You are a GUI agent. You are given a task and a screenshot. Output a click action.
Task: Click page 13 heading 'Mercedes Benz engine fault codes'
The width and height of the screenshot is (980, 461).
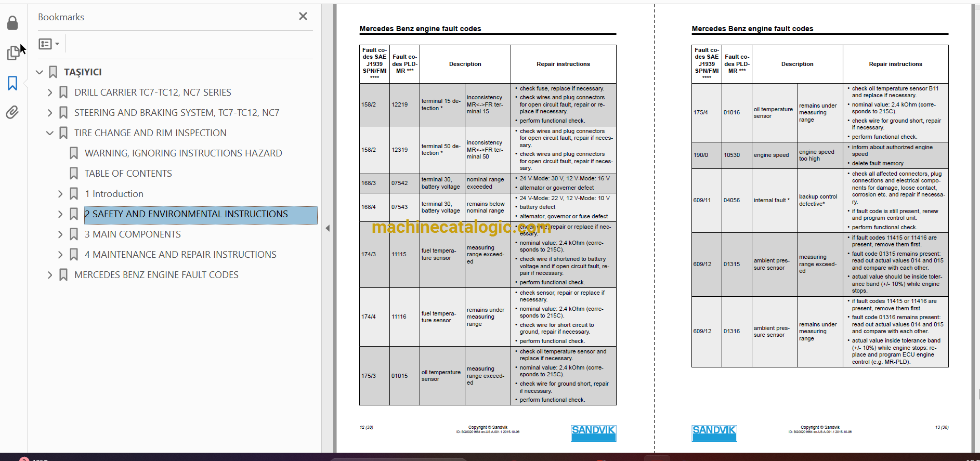point(752,29)
